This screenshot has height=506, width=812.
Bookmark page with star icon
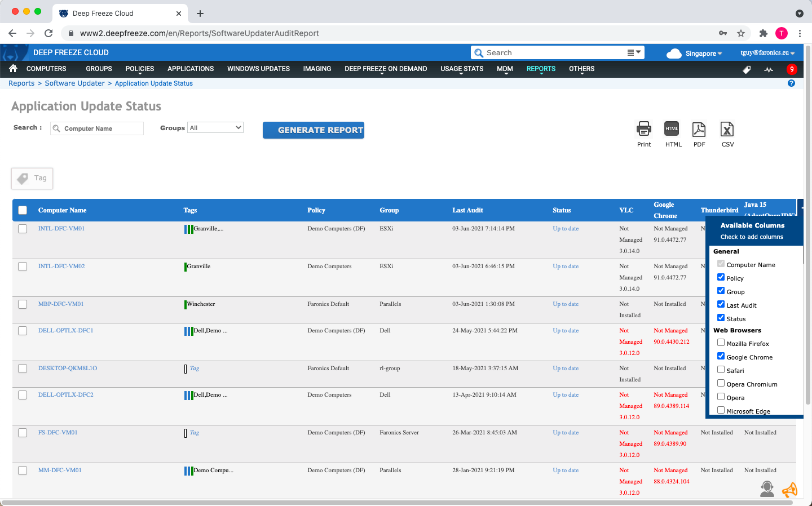pos(741,33)
